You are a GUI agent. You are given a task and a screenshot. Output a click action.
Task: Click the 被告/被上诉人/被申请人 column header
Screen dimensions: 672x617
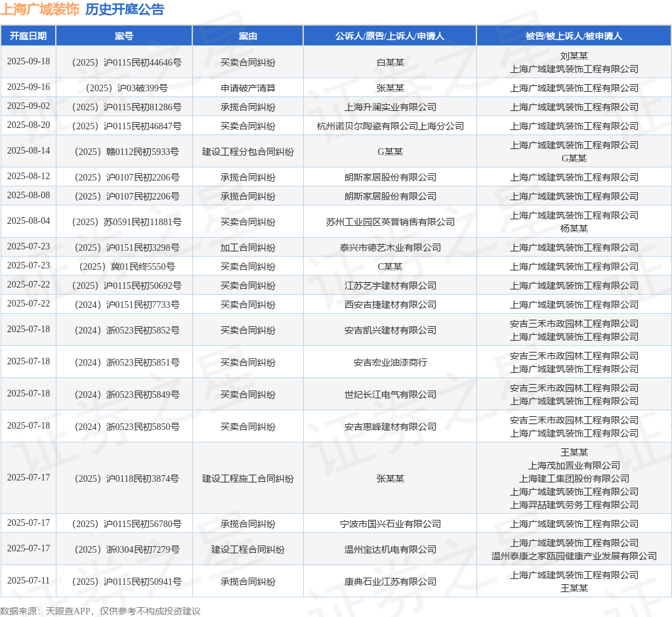[574, 36]
